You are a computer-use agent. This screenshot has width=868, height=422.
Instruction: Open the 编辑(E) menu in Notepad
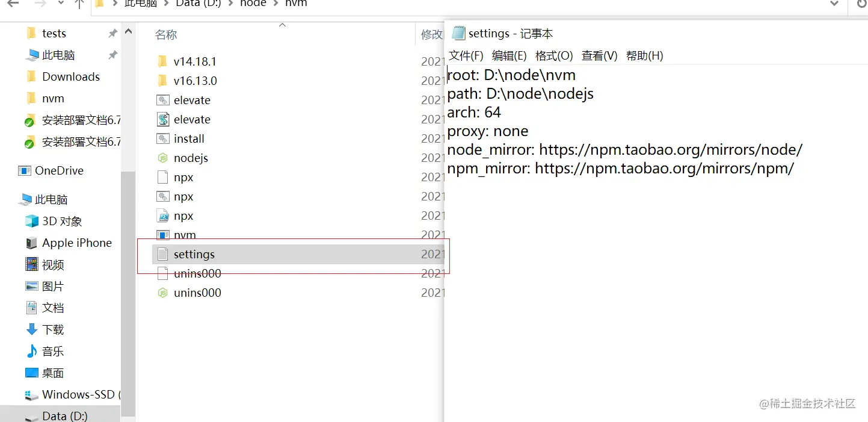509,55
